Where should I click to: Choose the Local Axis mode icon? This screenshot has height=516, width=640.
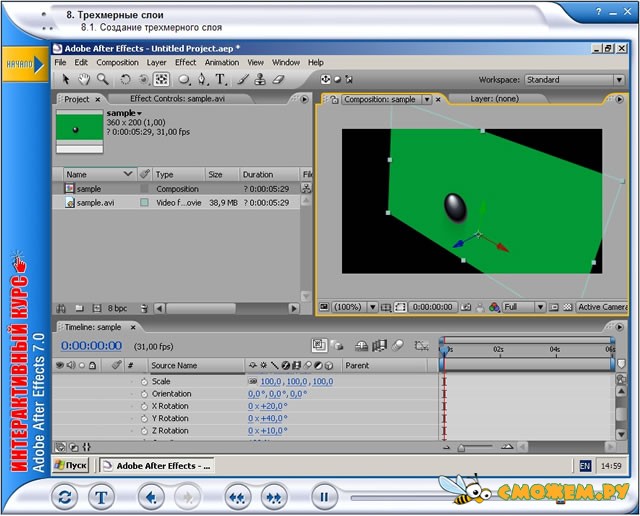click(325, 79)
